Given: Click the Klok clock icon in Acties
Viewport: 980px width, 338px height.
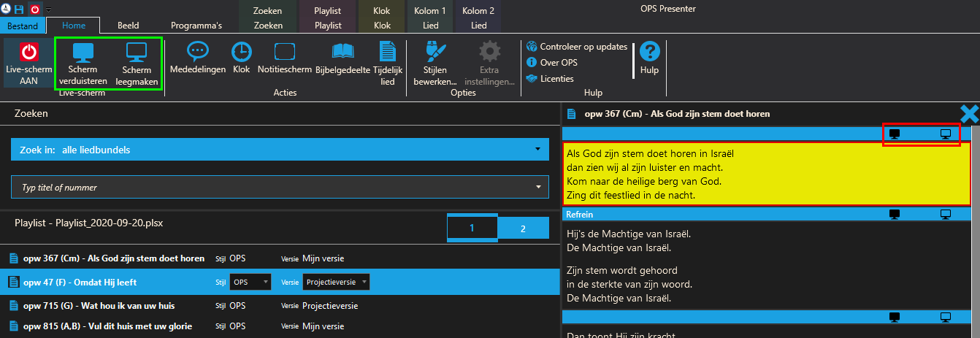Looking at the screenshot, I should pos(242,58).
